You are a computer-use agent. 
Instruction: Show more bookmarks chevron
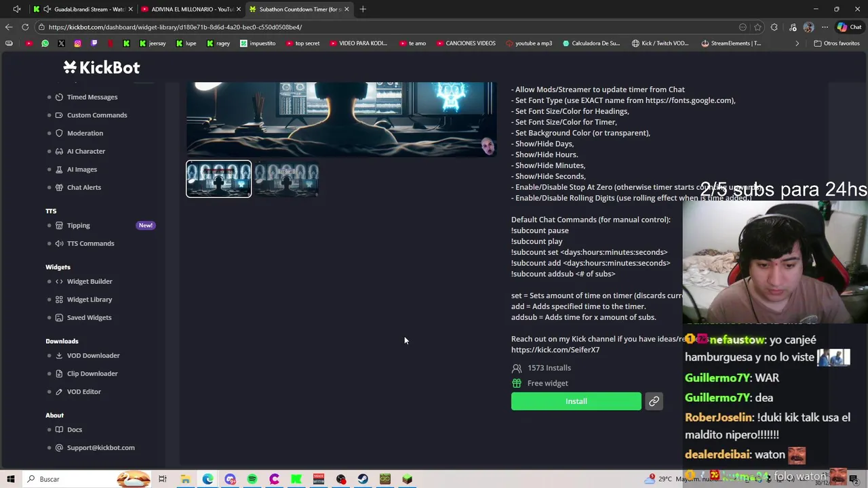[x=797, y=43]
